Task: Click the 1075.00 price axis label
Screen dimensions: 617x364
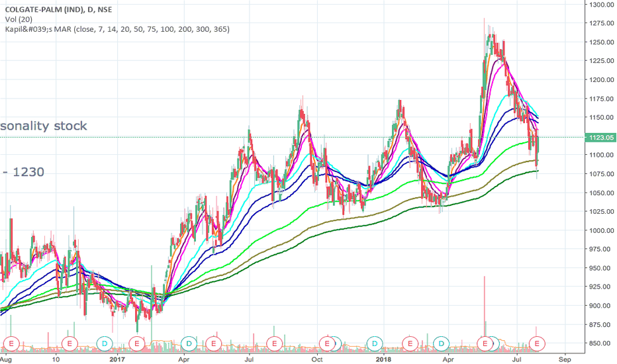Action: coord(602,174)
